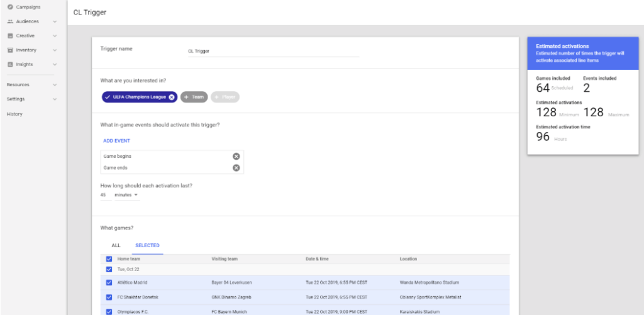Expand the Settings sidebar section
Image resolution: width=644 pixels, height=315 pixels.
point(31,99)
